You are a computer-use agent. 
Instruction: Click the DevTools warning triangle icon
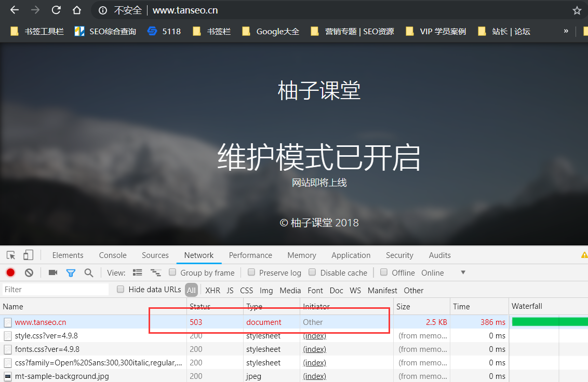pyautogui.click(x=584, y=255)
